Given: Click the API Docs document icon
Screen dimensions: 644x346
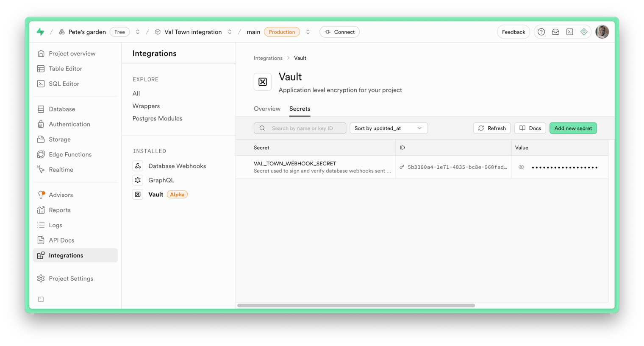Looking at the screenshot, I should 41,240.
